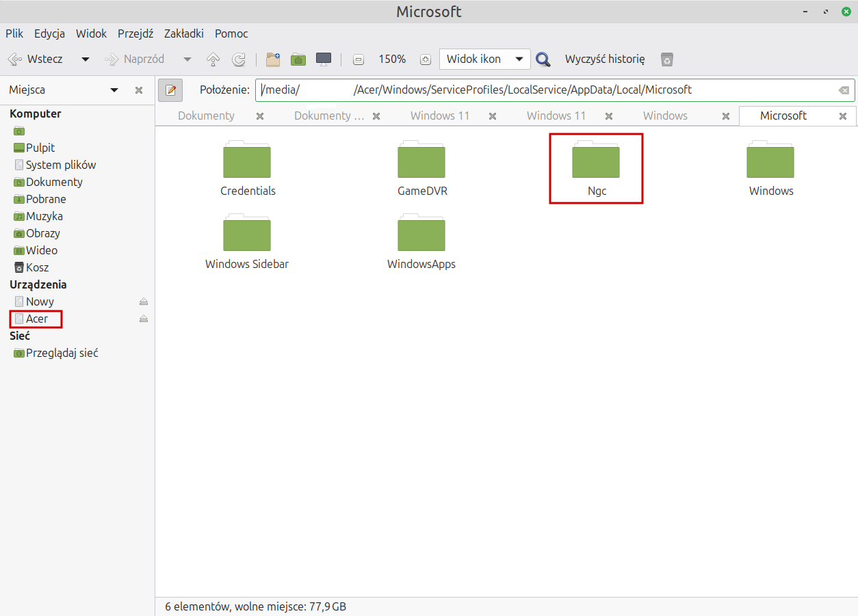Expand the Miejsca sidebar dropdown
This screenshot has height=616, width=858.
pyautogui.click(x=114, y=90)
